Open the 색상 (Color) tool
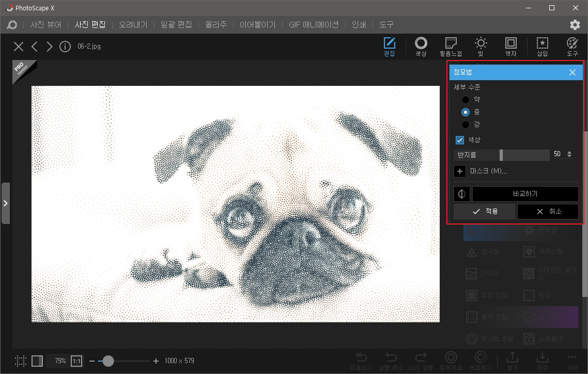588x374 pixels. 421,47
